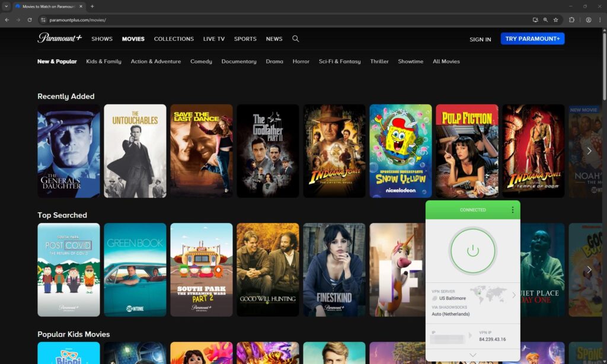Open the tab search dropdown arrow
Screen dimensions: 607x364
(x=6, y=6)
